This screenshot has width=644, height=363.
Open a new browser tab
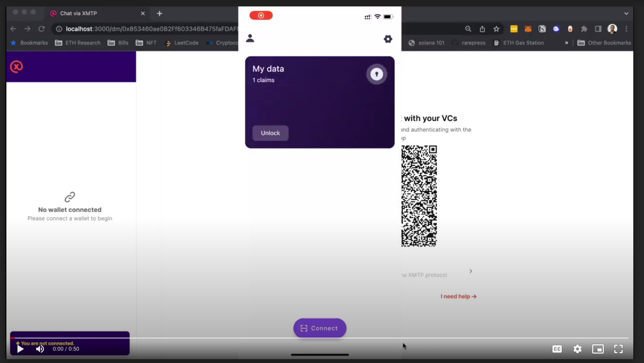click(x=159, y=13)
